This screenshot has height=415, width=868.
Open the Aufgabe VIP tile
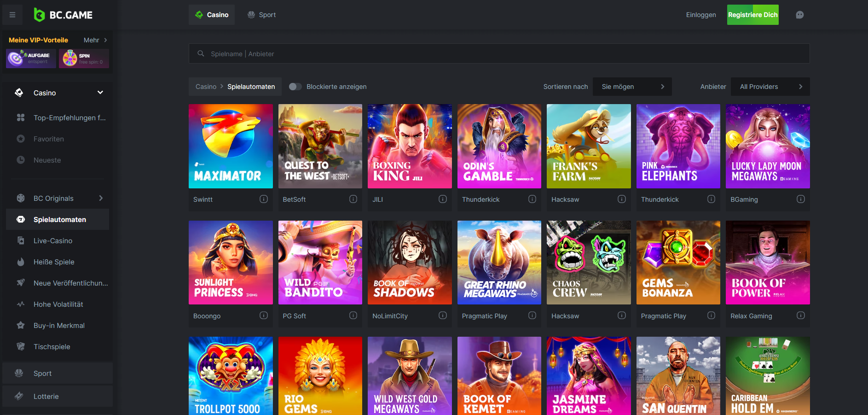31,58
